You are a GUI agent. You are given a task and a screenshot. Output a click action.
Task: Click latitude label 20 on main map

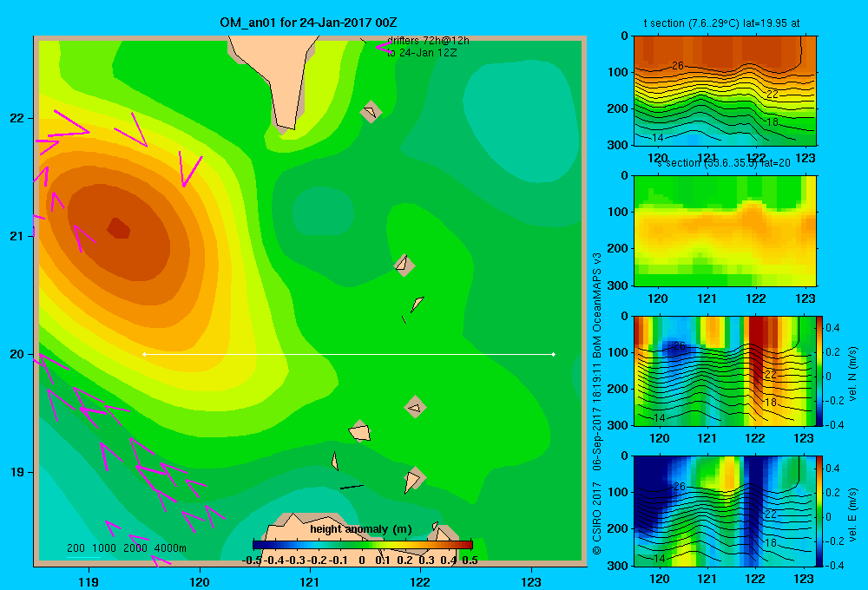click(x=17, y=354)
